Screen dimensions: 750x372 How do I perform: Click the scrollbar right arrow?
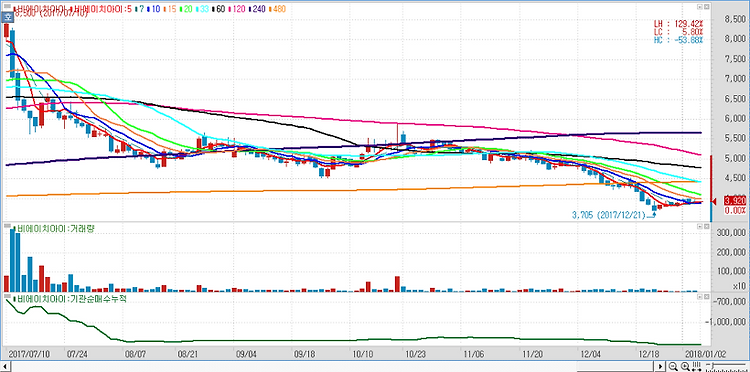(660, 367)
